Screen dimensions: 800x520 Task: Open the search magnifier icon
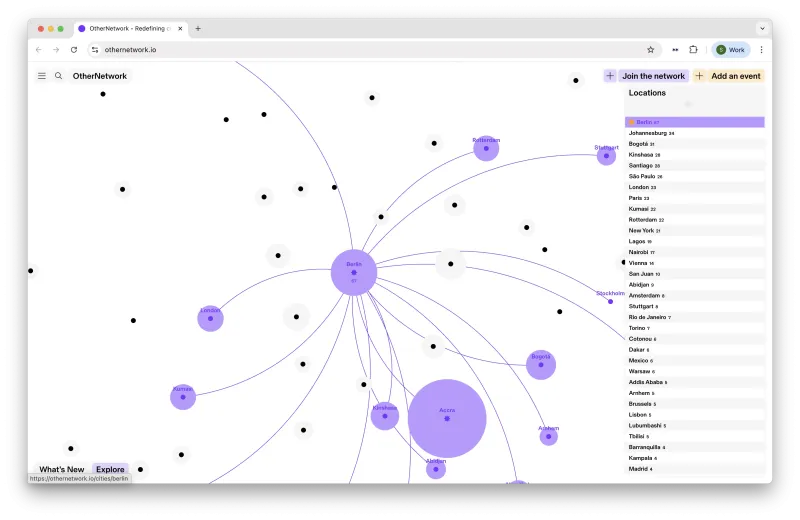tap(59, 76)
